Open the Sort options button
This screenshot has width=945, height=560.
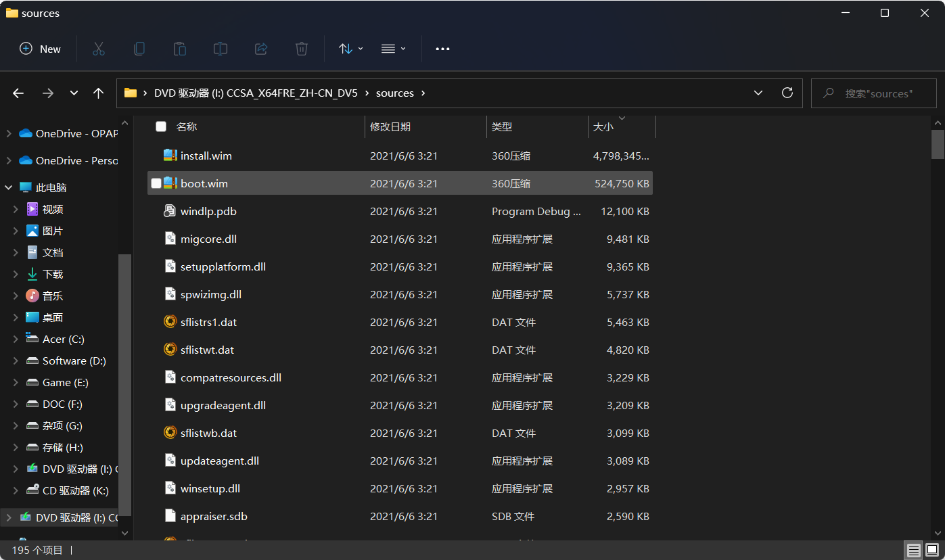pyautogui.click(x=350, y=49)
